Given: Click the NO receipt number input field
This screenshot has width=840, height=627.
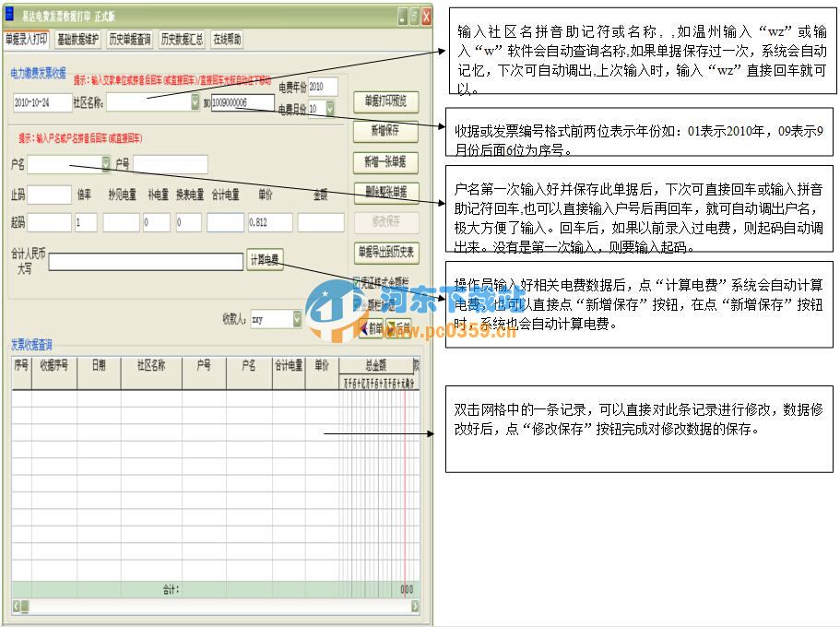Looking at the screenshot, I should click(x=243, y=103).
